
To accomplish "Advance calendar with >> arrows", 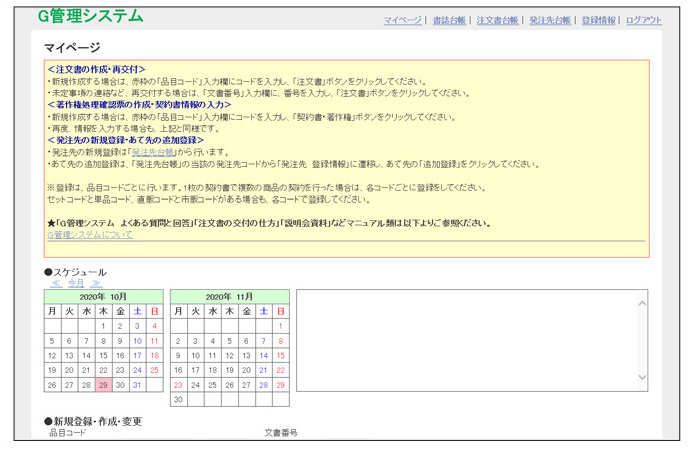I will (97, 284).
